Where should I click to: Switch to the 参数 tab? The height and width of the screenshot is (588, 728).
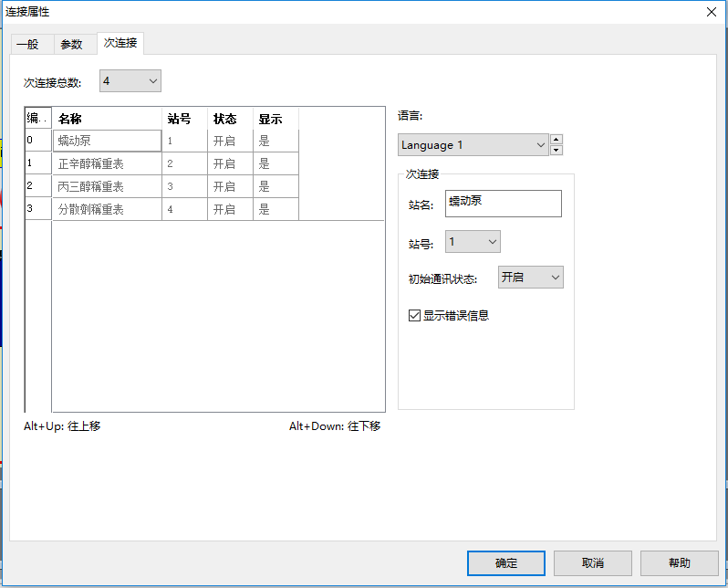tap(71, 44)
